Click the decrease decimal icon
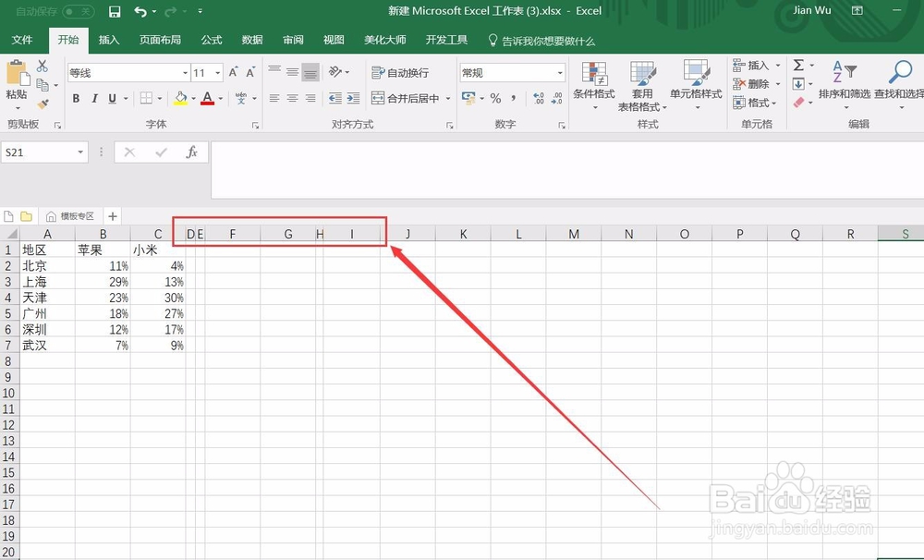The image size is (924, 560). click(557, 99)
